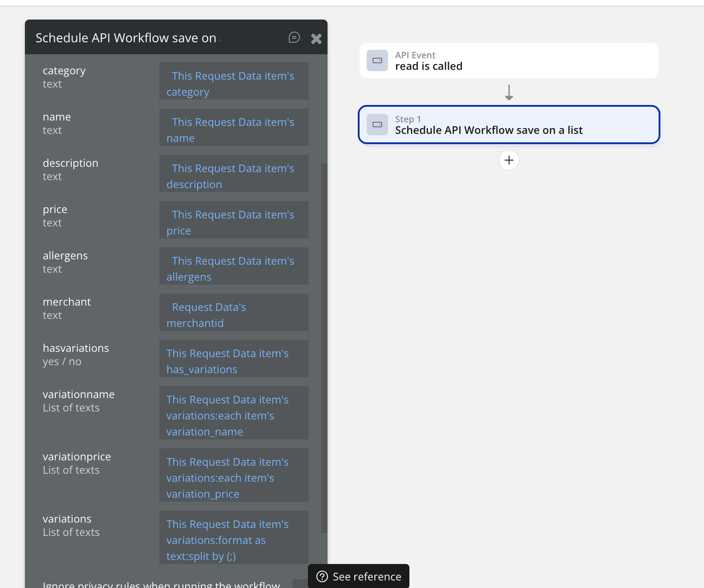Viewport: 704px width, 588px height.
Task: Edit the description expression field
Action: coord(234,173)
